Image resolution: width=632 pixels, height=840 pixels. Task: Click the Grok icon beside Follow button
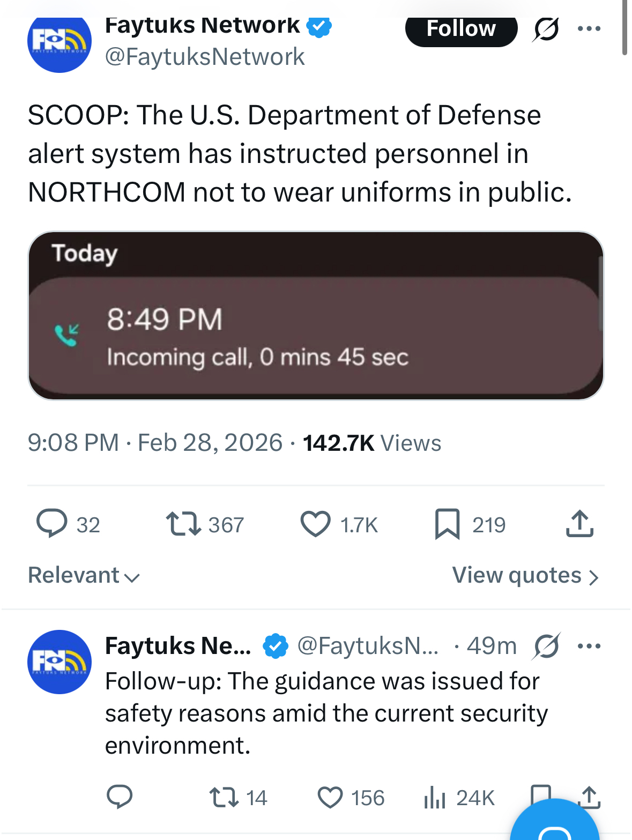(x=546, y=29)
